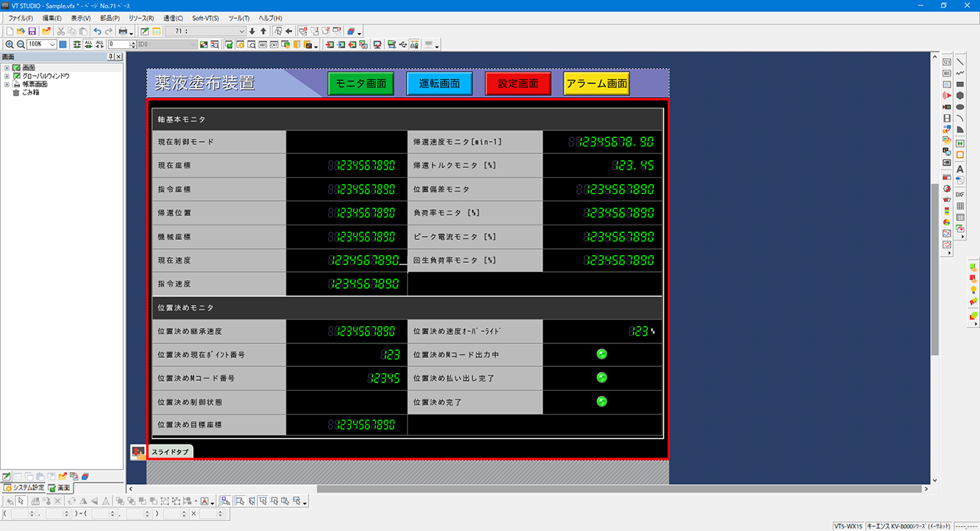This screenshot has width=980, height=531.
Task: Click the lamp next to 位置決め完了
Action: [602, 401]
